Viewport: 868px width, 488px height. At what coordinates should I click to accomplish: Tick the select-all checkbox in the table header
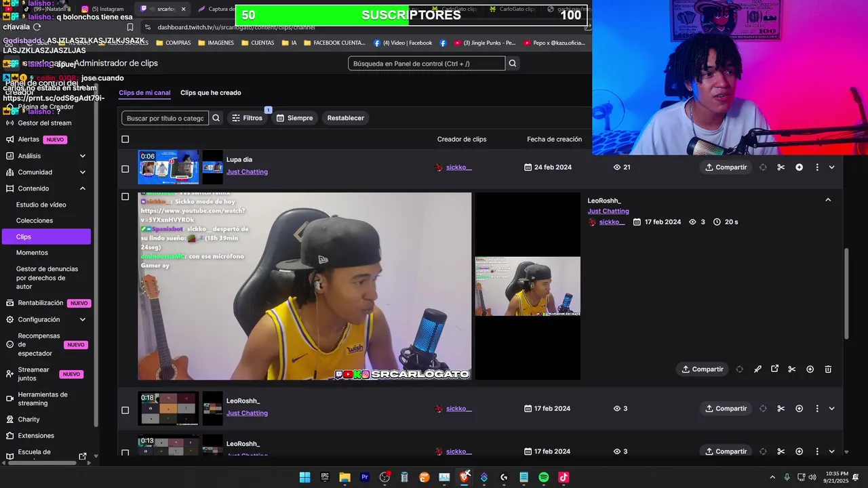[125, 139]
